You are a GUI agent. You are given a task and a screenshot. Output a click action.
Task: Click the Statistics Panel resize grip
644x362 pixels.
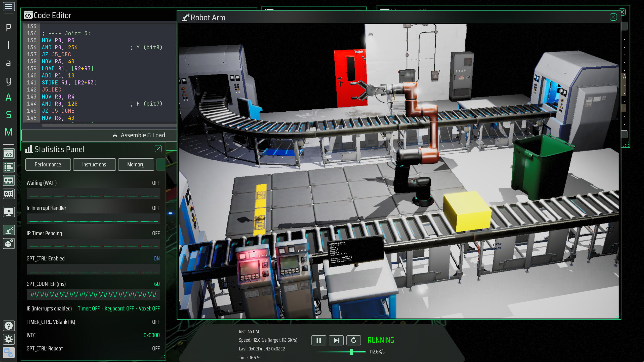coord(163,357)
